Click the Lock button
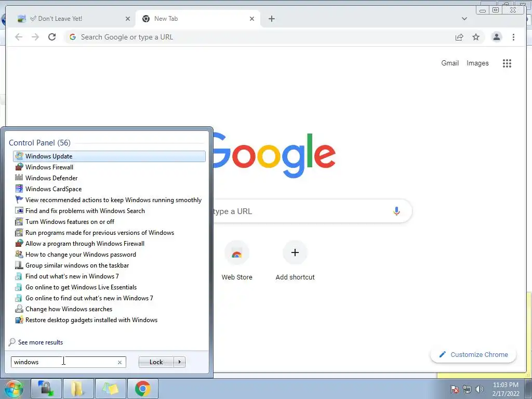The width and height of the screenshot is (532, 399). point(156,362)
